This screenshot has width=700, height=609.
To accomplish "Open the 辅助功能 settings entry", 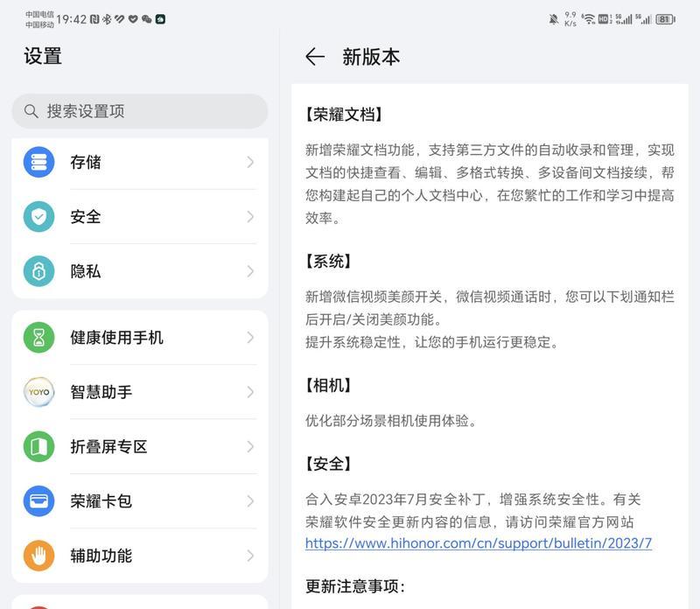I will pos(140,556).
